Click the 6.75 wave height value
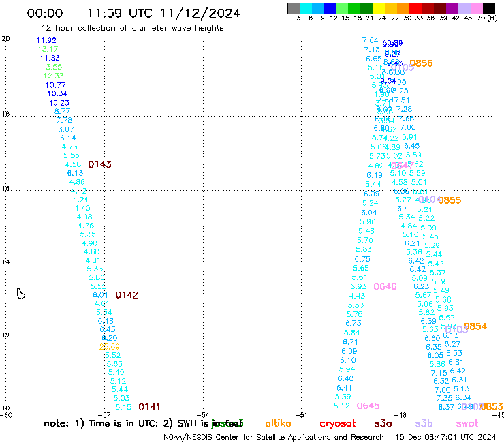 (362, 259)
